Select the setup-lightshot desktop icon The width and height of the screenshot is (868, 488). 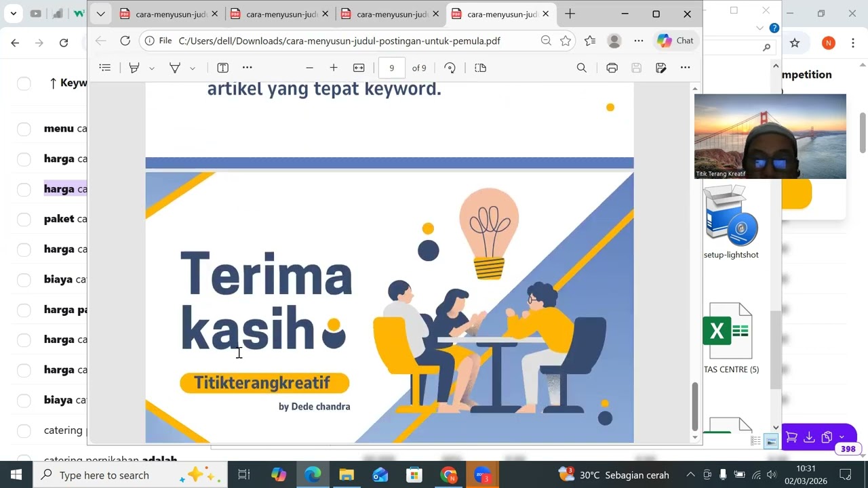[x=731, y=222]
